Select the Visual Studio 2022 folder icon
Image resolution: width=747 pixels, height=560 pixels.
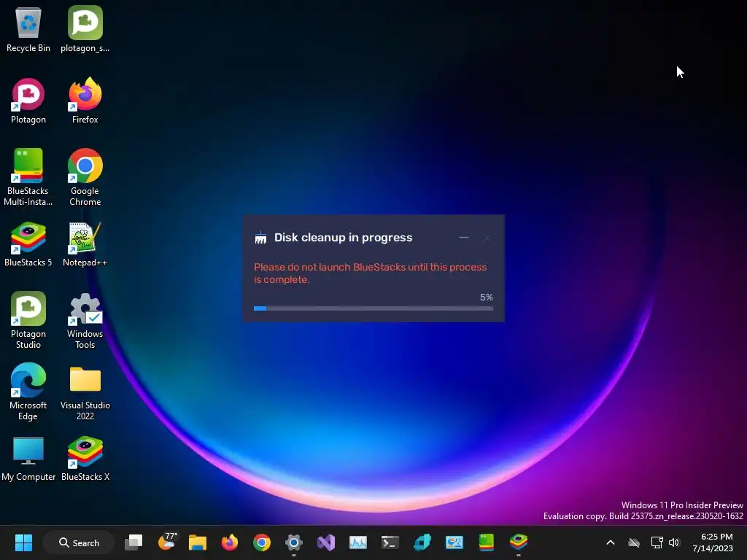click(x=85, y=392)
